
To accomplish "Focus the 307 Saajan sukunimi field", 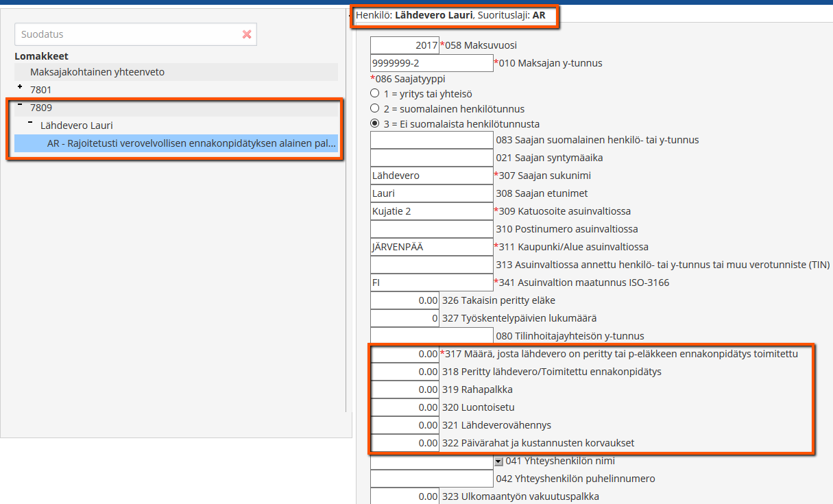I will click(431, 176).
